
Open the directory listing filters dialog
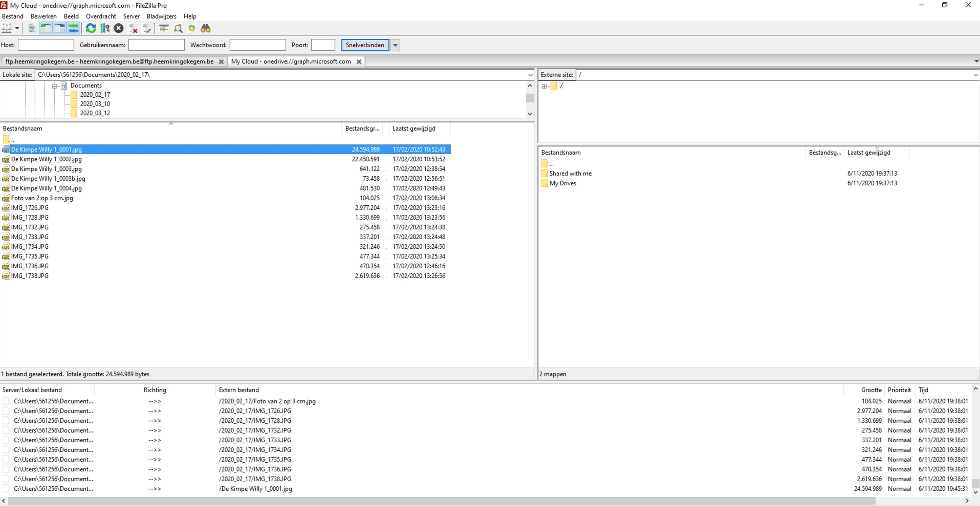pyautogui.click(x=164, y=28)
